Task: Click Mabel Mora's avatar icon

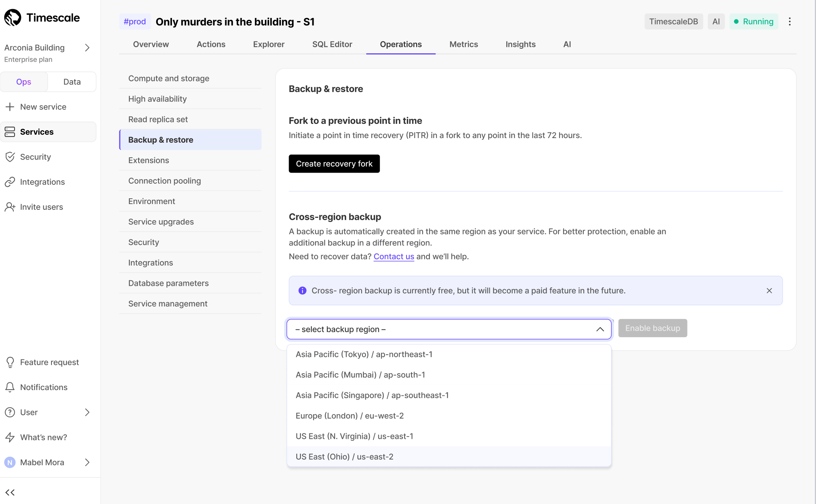Action: [10, 462]
